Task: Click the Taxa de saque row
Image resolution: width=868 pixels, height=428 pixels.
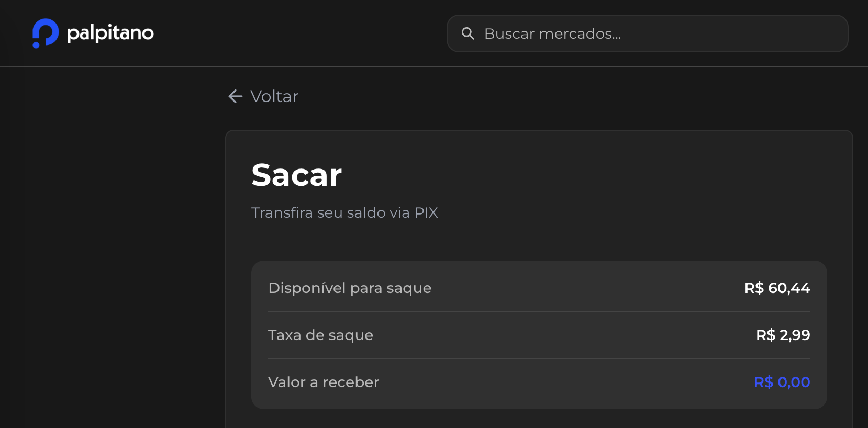Action: (539, 335)
